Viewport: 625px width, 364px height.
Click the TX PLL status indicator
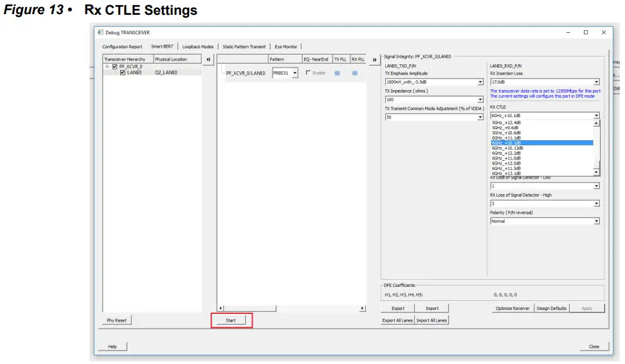click(x=337, y=73)
